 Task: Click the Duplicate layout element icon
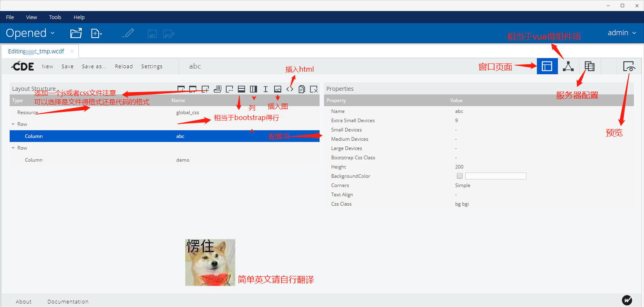(302, 89)
